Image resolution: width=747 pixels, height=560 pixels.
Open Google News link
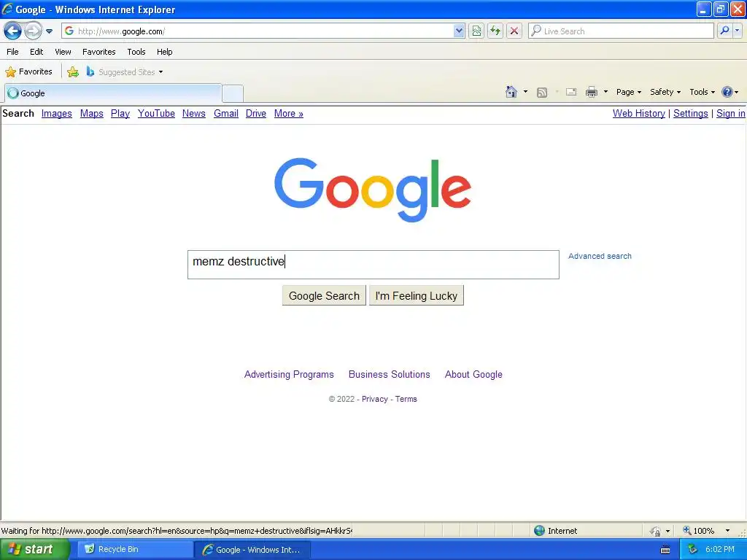coord(194,113)
